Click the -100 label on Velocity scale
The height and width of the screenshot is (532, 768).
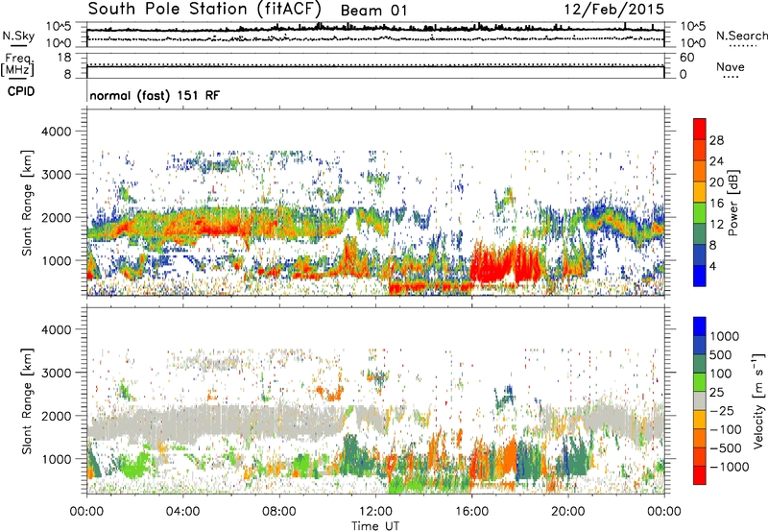[726, 429]
